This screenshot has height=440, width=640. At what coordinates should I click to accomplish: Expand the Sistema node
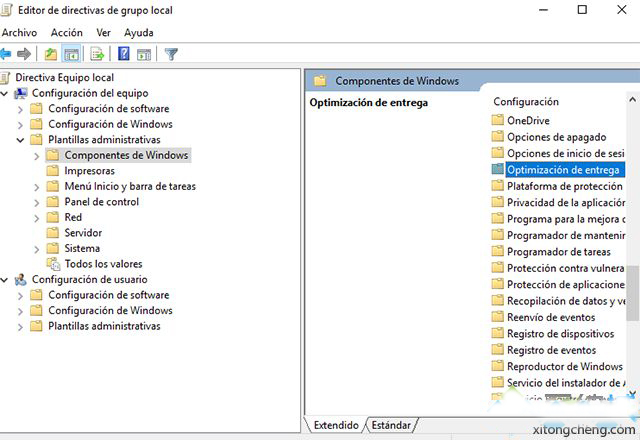(37, 249)
